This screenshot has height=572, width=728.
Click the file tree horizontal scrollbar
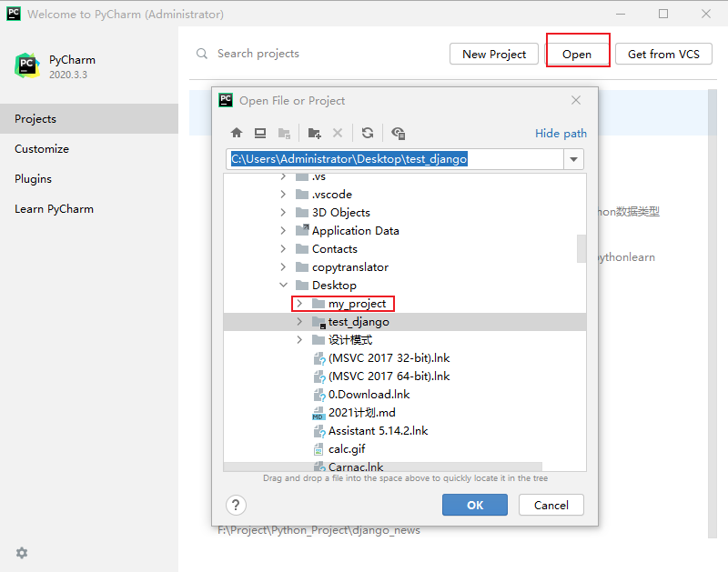coord(382,467)
